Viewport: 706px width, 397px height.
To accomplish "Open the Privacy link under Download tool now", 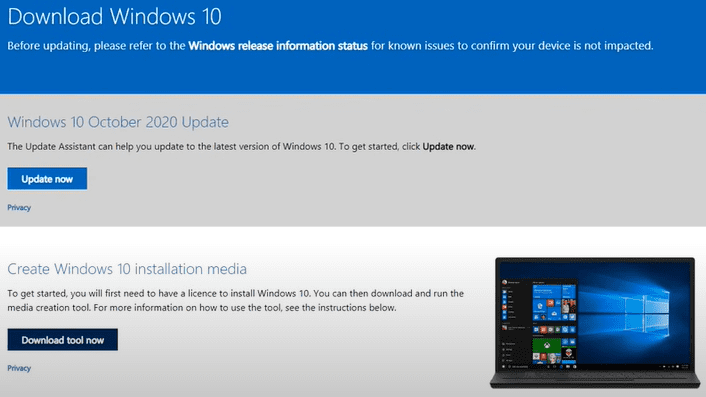I will (19, 368).
